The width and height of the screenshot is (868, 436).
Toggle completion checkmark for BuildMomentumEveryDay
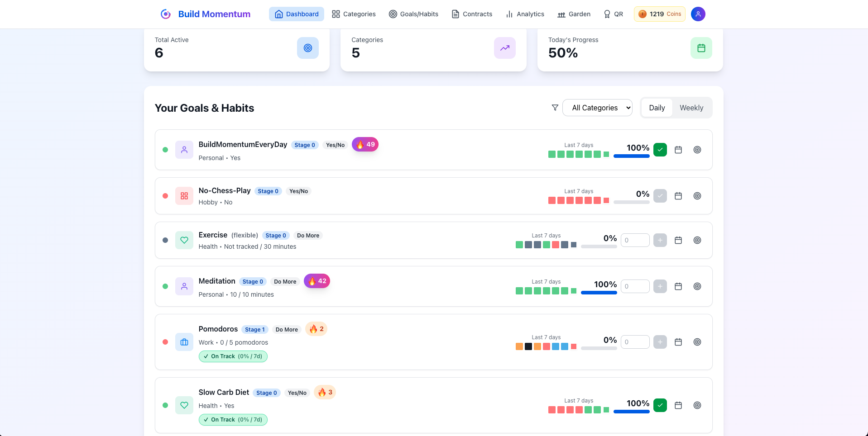coord(660,149)
